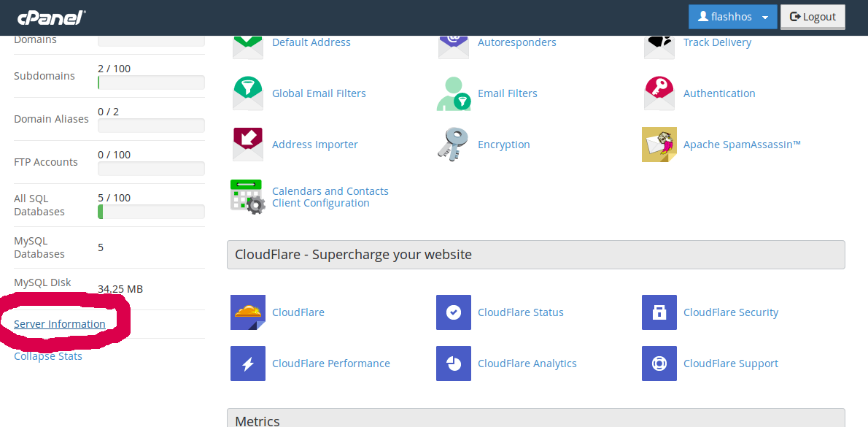Open the Global Email Filters link
Screen dimensions: 868x427
(x=319, y=93)
